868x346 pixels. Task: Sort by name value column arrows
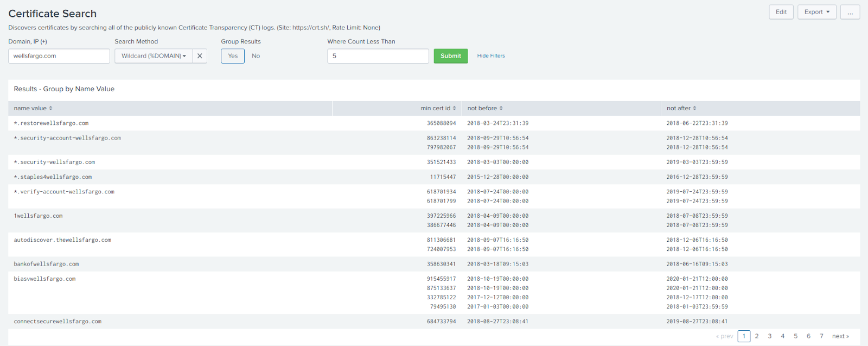(x=51, y=108)
